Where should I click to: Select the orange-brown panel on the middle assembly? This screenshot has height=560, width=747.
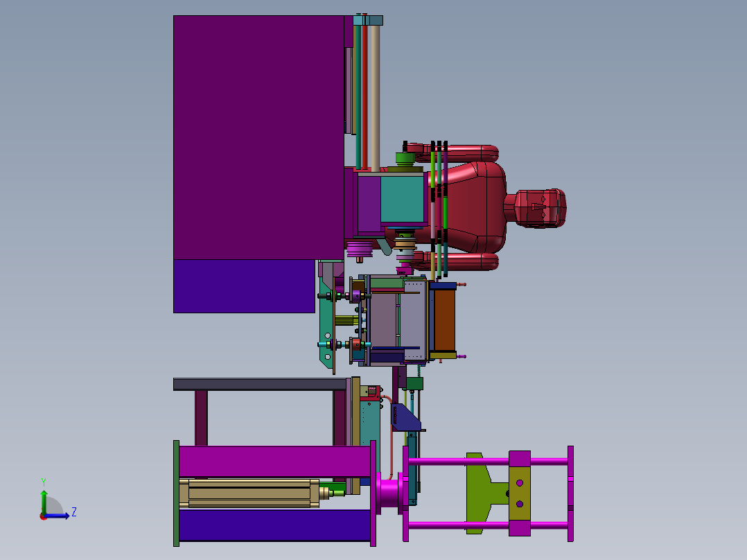[444, 320]
